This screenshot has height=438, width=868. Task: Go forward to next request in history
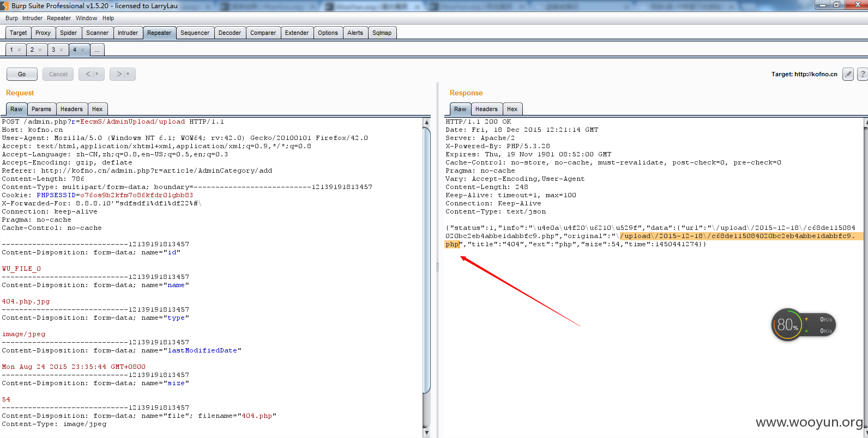tap(123, 74)
